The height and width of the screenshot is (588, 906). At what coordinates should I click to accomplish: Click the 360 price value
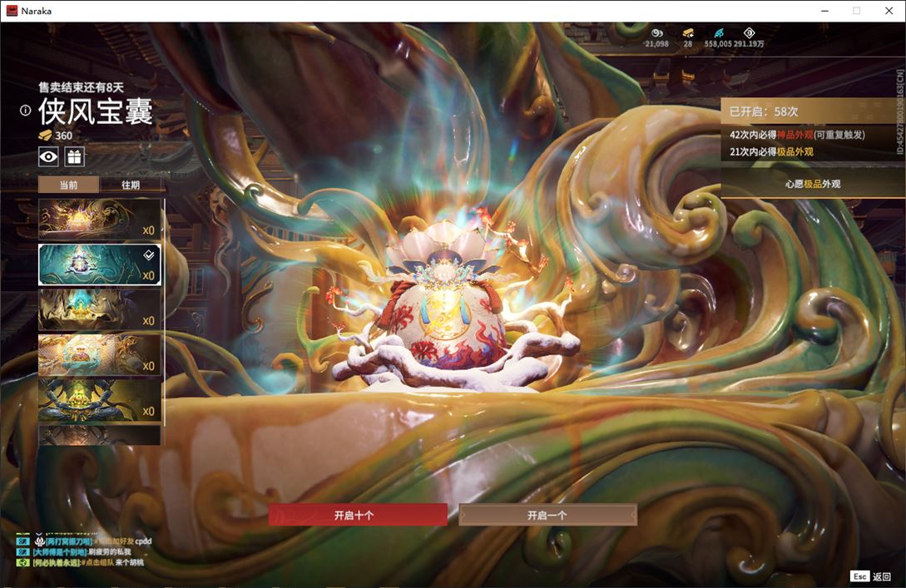(x=63, y=136)
